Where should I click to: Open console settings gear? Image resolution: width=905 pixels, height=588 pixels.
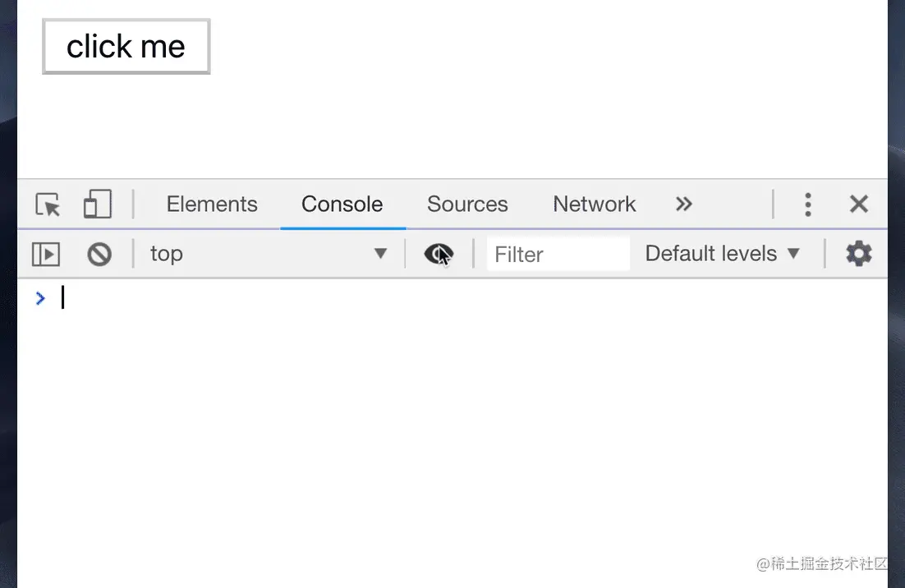click(858, 254)
